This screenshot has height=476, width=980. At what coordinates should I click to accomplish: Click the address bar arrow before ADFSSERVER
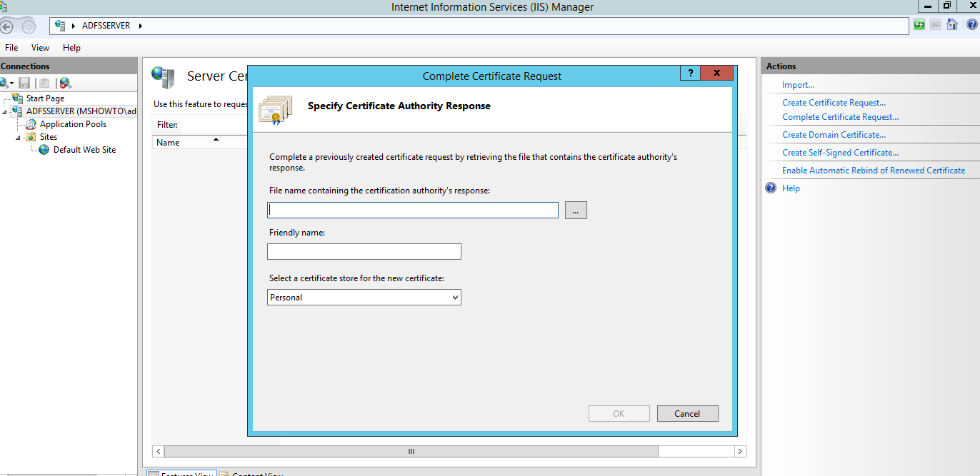(74, 26)
